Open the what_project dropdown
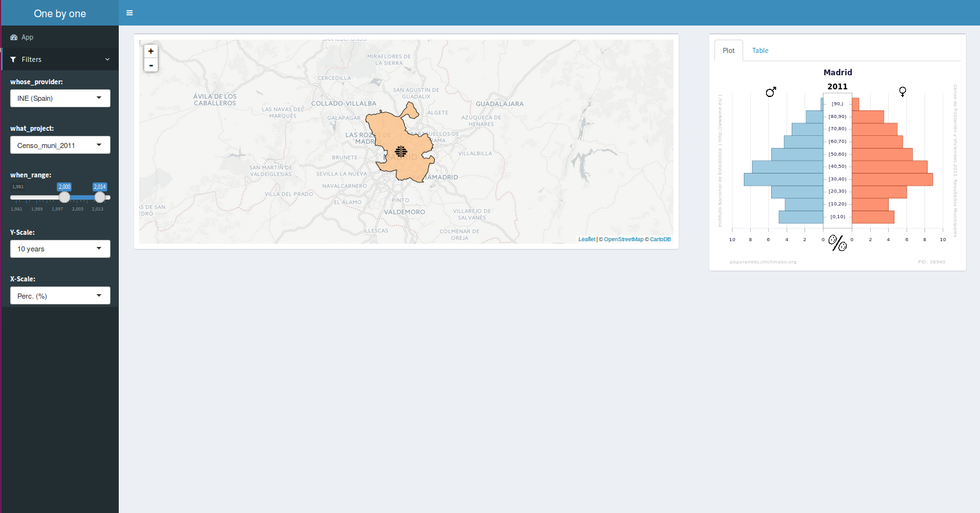 click(60, 145)
